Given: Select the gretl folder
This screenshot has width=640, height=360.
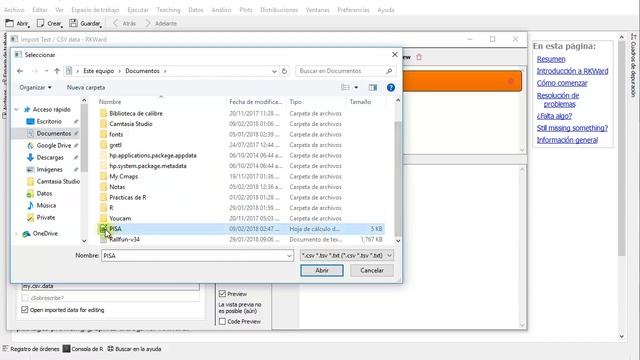Looking at the screenshot, I should coord(116,145).
